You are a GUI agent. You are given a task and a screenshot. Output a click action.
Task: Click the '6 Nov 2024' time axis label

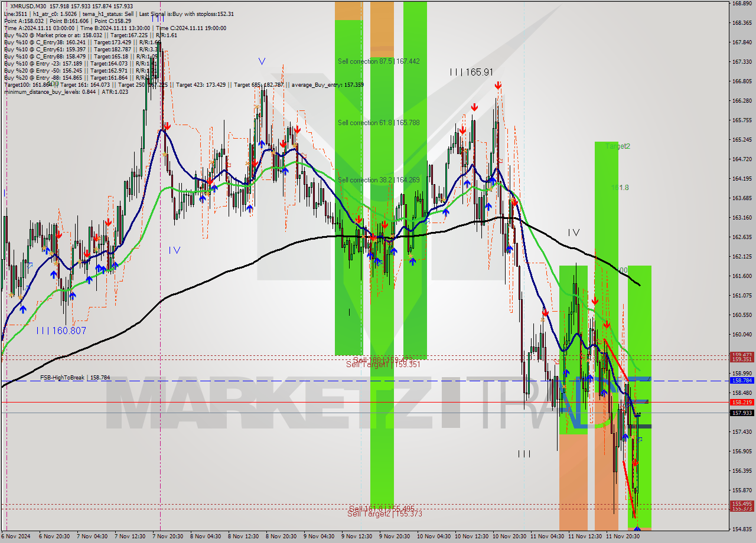click(15, 537)
